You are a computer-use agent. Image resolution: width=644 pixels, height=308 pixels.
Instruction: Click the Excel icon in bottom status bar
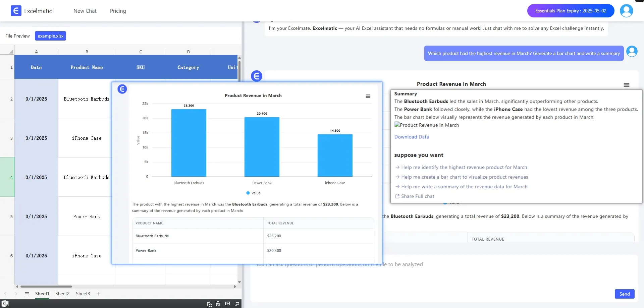point(5,304)
